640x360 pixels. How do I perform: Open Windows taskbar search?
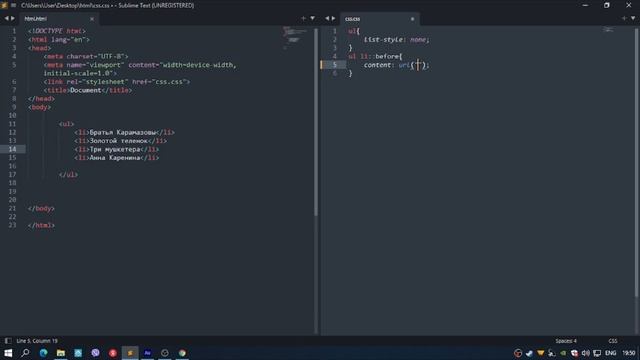click(x=25, y=353)
